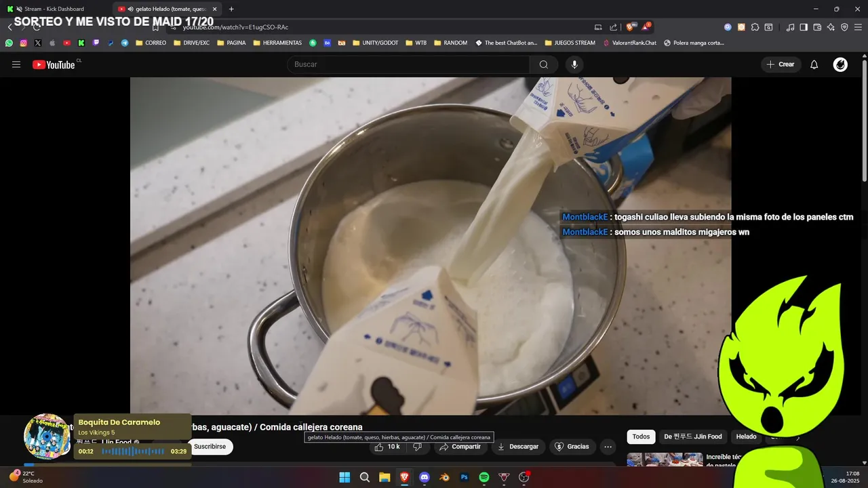Expand the WTB bookmarks folder
This screenshot has height=488, width=868.
[416, 43]
